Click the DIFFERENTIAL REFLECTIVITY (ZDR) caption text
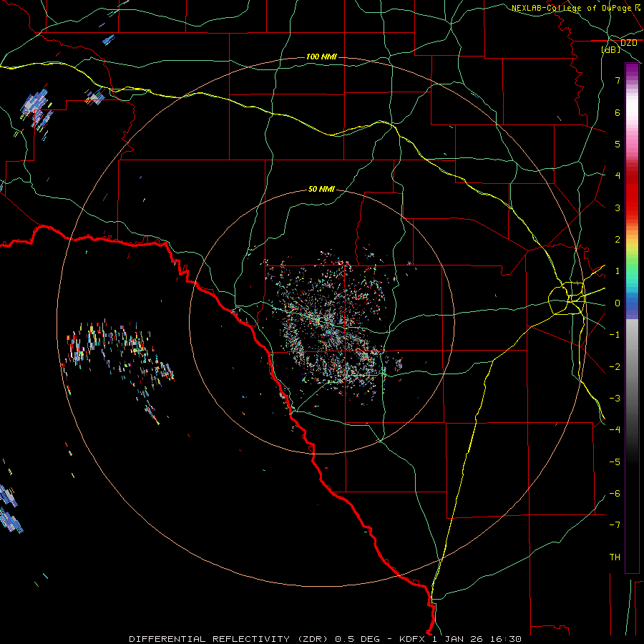This screenshot has height=644, width=644. click(x=228, y=639)
